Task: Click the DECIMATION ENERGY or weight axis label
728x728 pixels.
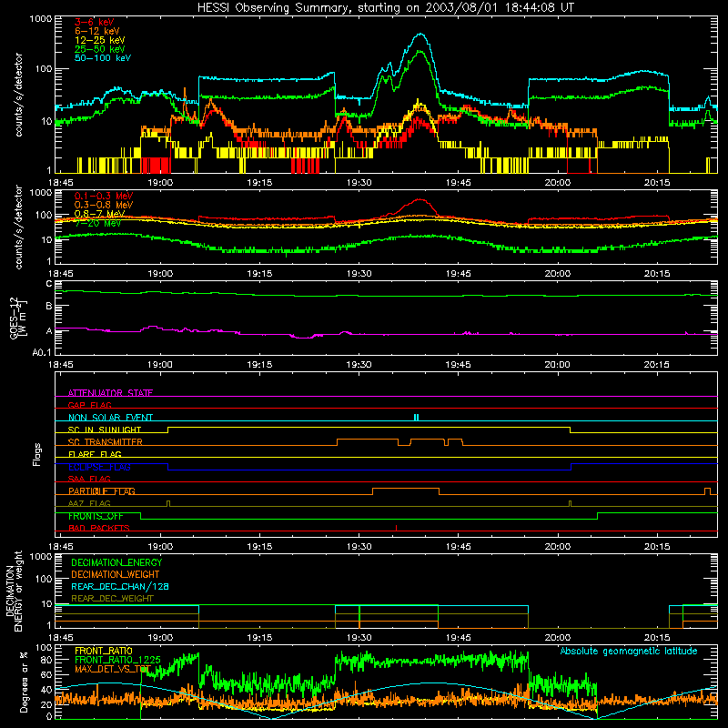Action: pyautogui.click(x=14, y=591)
